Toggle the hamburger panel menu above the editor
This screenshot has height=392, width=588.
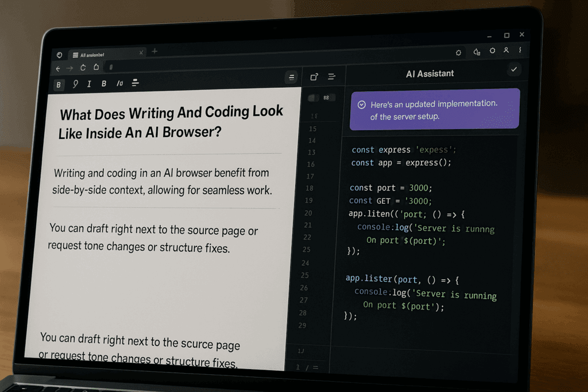tap(291, 76)
